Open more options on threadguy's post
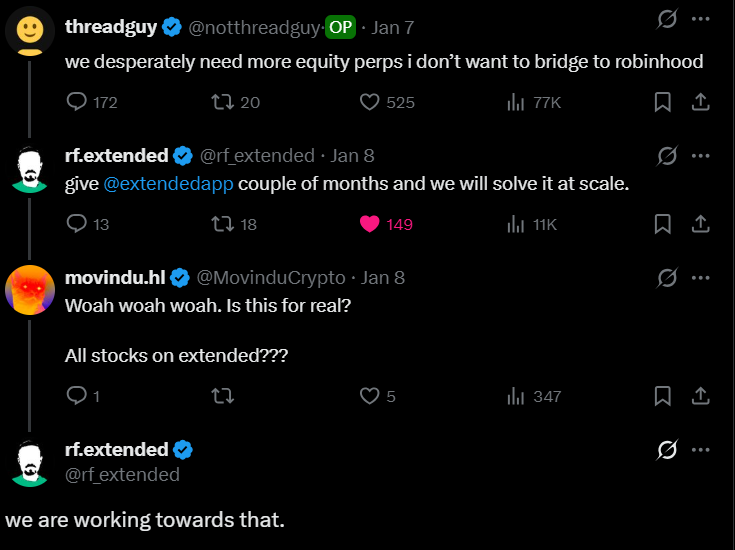The width and height of the screenshot is (735, 550). pyautogui.click(x=700, y=19)
